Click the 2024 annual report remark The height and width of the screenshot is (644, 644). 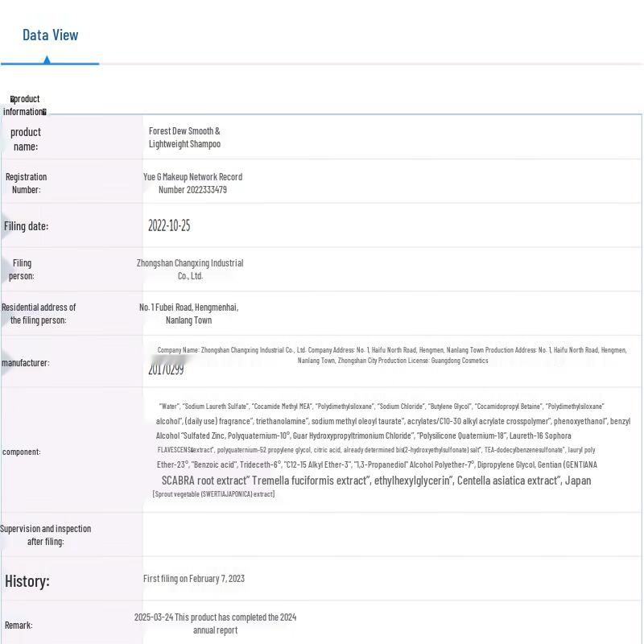(x=215, y=624)
